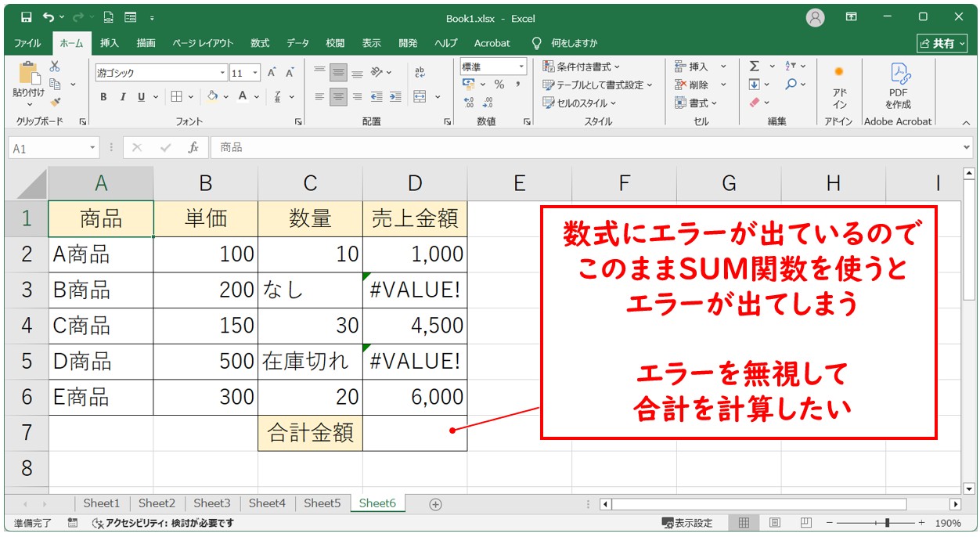Switch to Page Layout view in status bar

click(774, 523)
